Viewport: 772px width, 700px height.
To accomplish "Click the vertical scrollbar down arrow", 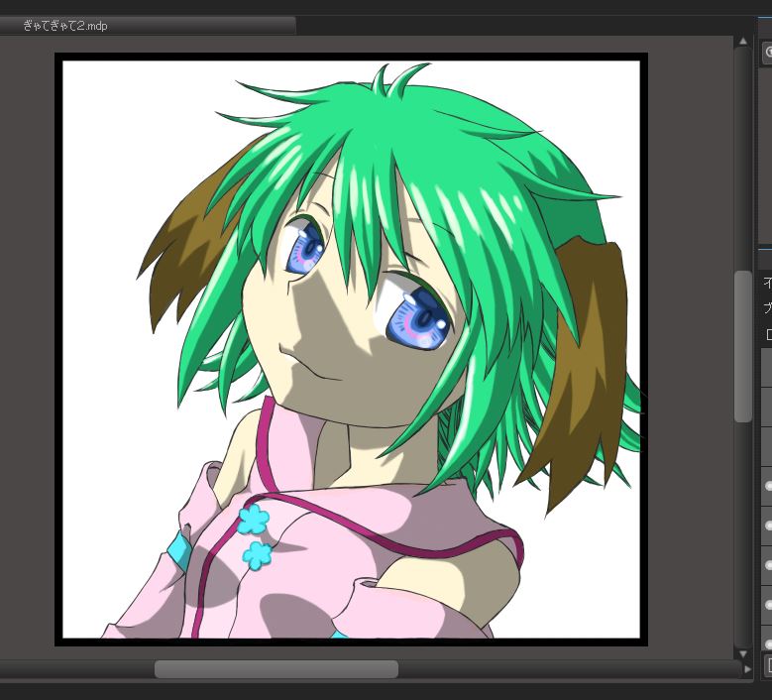I will tap(743, 654).
